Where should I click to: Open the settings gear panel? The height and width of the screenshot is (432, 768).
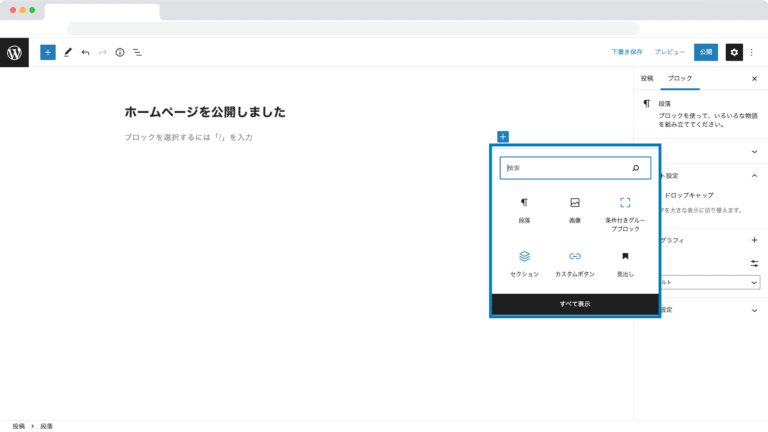point(734,52)
